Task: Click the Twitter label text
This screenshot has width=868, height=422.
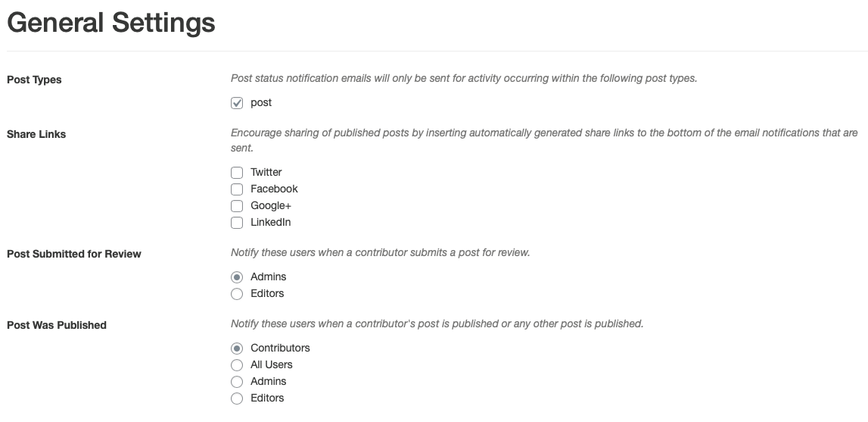Action: [x=266, y=173]
